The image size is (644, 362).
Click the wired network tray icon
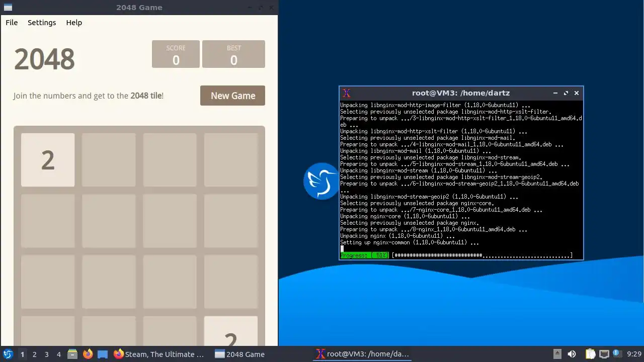coord(604,354)
